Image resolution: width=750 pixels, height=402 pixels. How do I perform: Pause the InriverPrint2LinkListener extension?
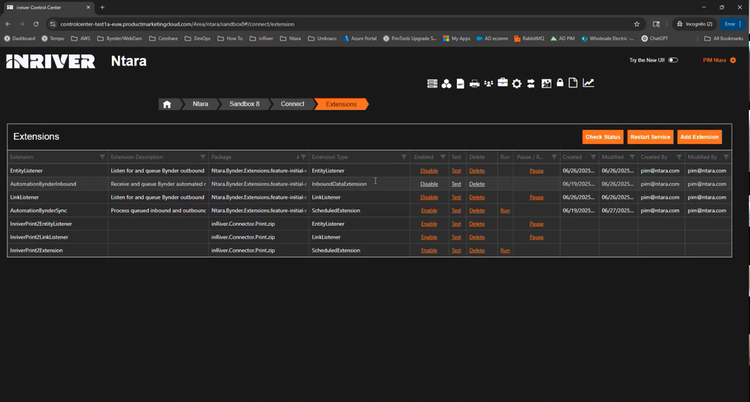click(536, 237)
